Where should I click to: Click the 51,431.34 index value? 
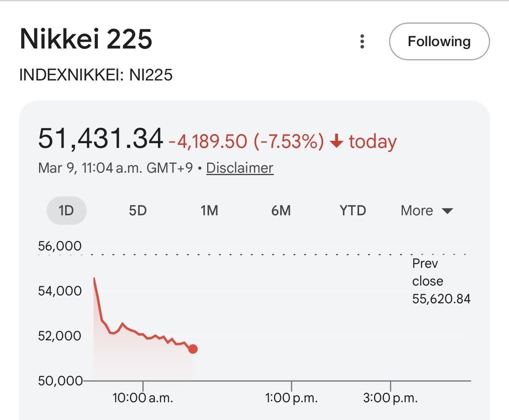tap(101, 139)
